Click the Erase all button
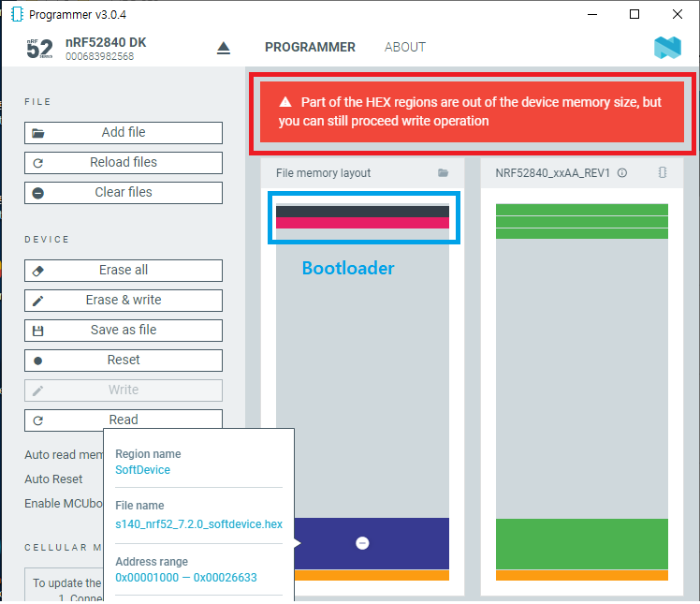700x604 pixels. (x=124, y=271)
